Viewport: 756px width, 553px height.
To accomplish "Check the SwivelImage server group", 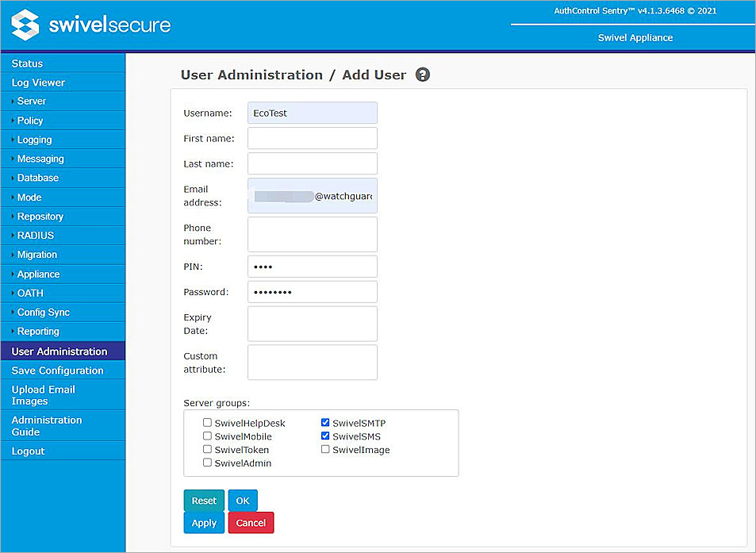I will pos(325,449).
